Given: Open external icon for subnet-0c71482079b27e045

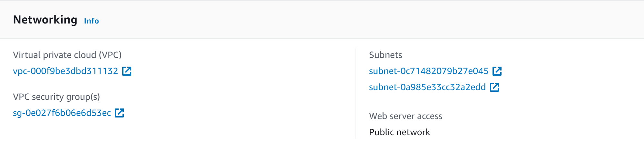Looking at the screenshot, I should 497,71.
